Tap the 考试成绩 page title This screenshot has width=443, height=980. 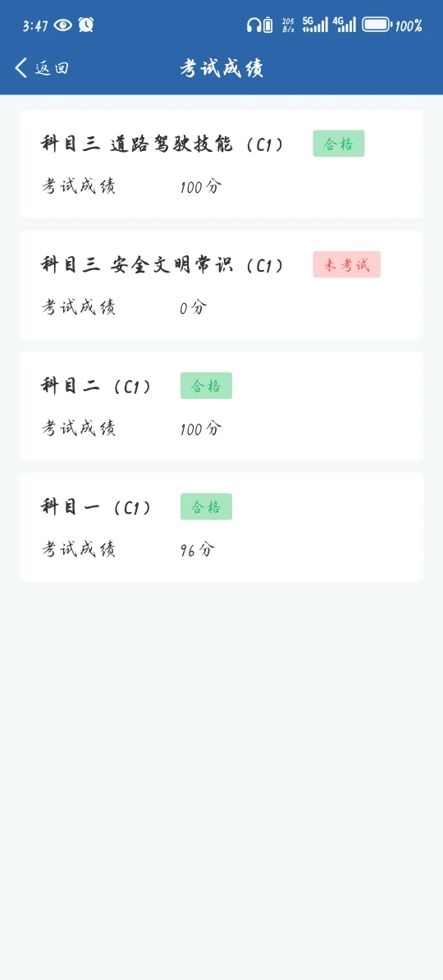click(x=221, y=68)
